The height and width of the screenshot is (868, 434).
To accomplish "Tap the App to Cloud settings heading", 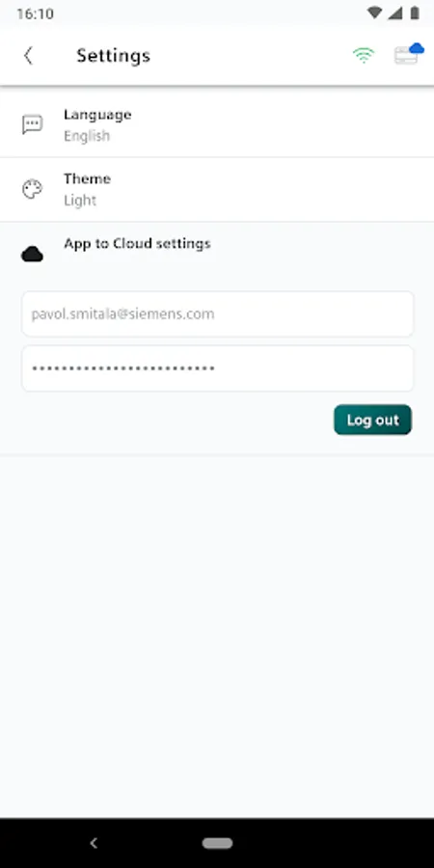I will 137,244.
